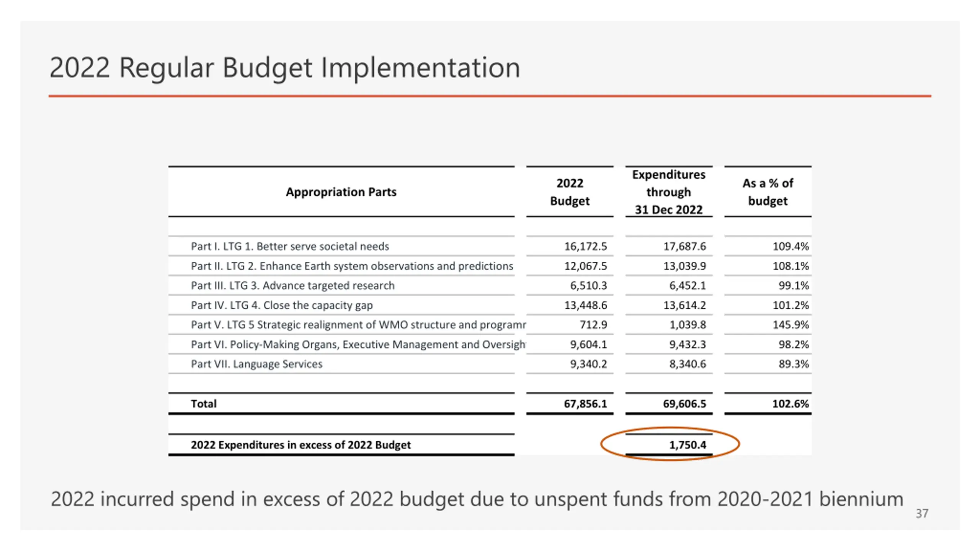Click the slide title '2022 Regular Budget Implementation'
The height and width of the screenshot is (551, 980).
click(x=285, y=68)
